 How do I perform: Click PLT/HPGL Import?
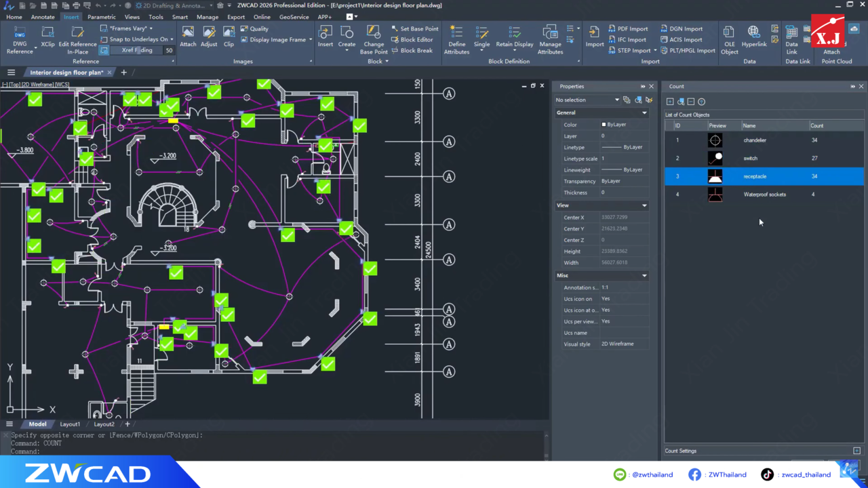point(687,50)
